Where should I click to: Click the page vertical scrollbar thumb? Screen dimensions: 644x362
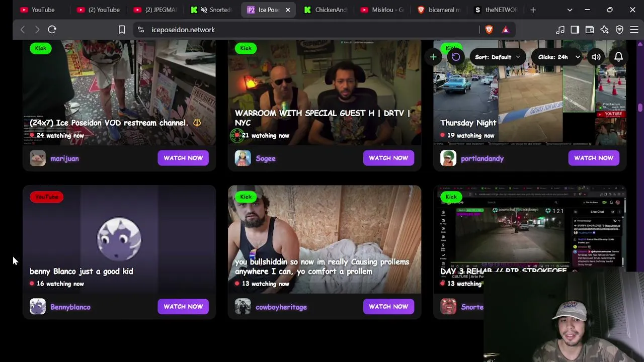tap(640, 108)
